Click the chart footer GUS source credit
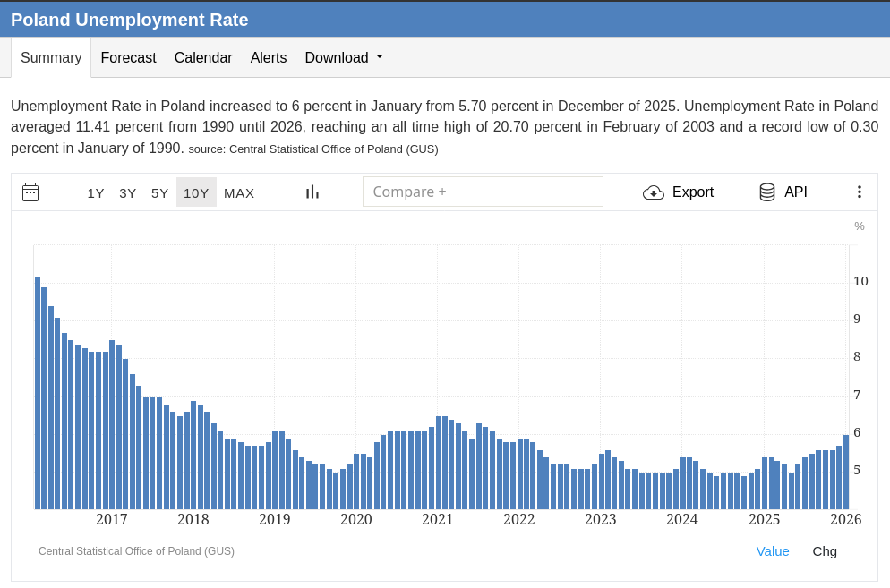This screenshot has height=588, width=890. (136, 551)
